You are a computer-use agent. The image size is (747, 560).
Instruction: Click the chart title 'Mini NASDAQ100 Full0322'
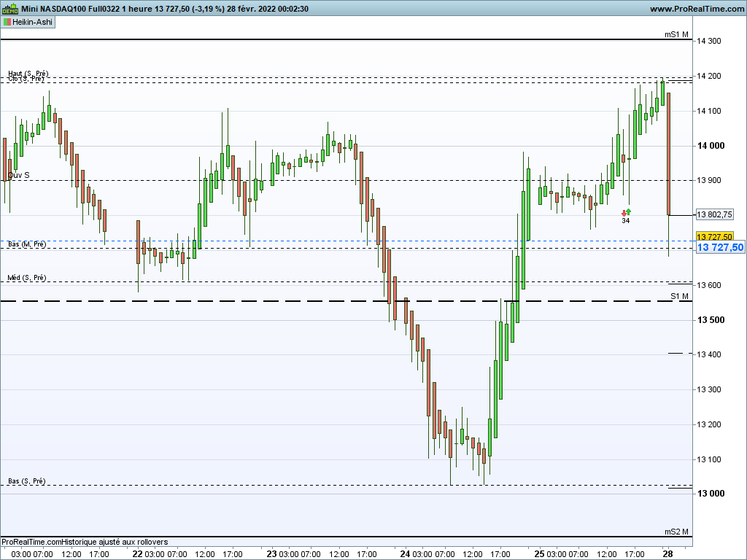tap(71, 9)
